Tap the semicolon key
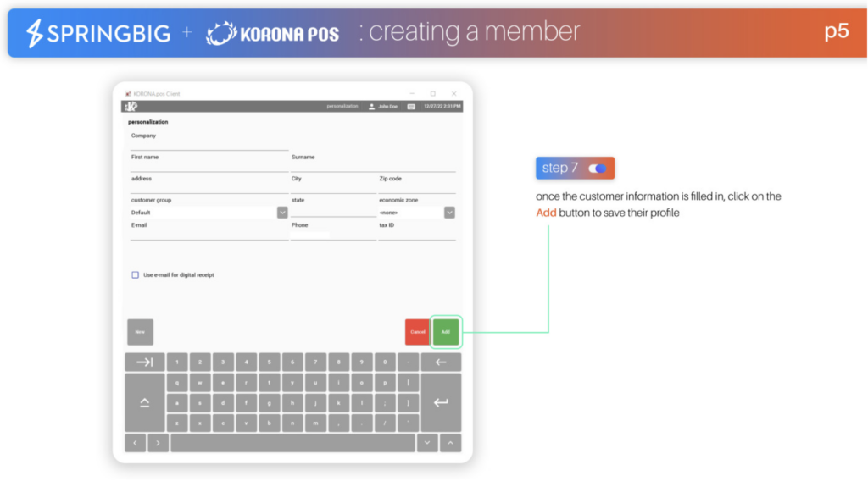868x487 pixels. 385,403
